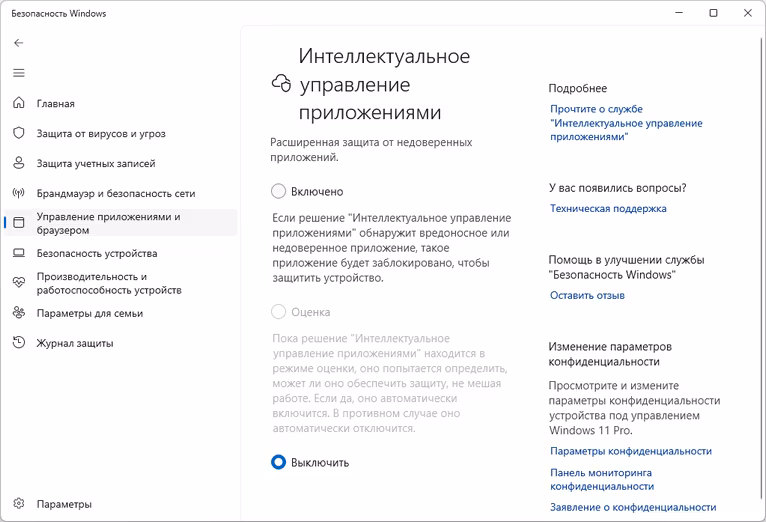Open Безопасность устройства section
This screenshot has width=766, height=522.
pos(97,253)
